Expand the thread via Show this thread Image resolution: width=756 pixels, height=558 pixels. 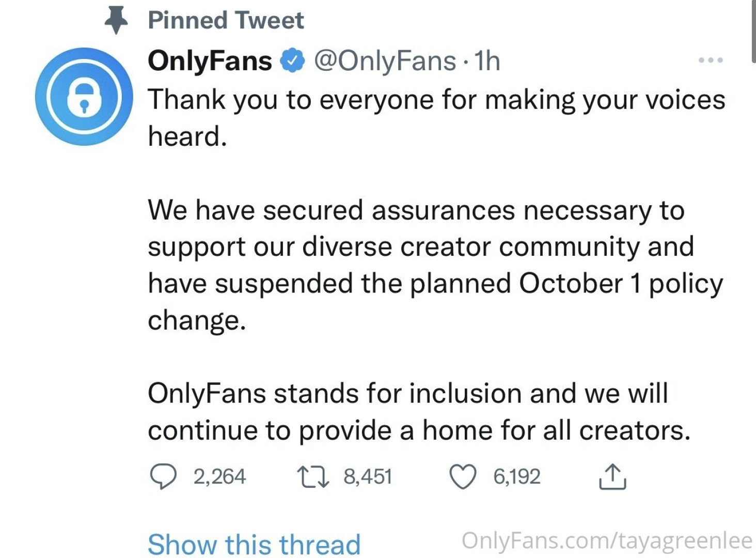(x=254, y=544)
